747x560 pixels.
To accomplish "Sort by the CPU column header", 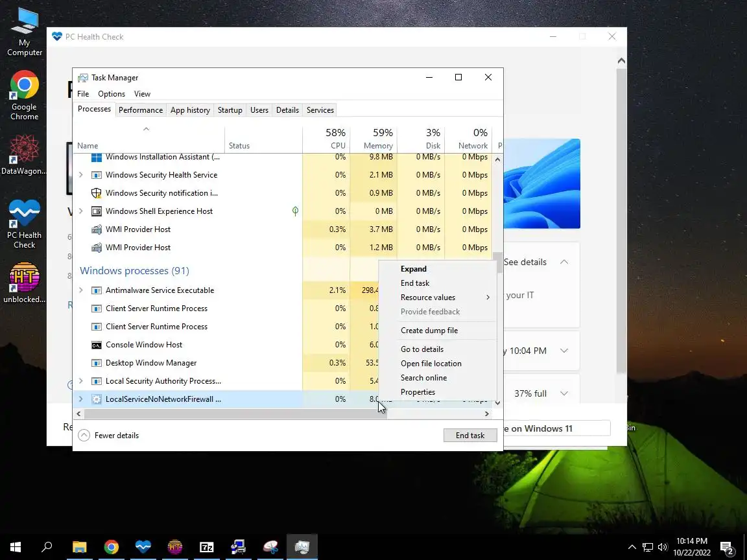I will click(x=326, y=139).
